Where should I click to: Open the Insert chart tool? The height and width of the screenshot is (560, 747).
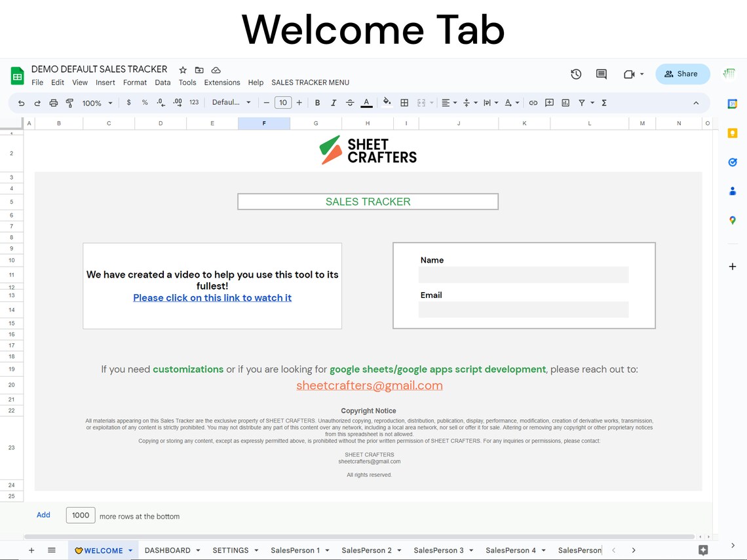point(564,103)
